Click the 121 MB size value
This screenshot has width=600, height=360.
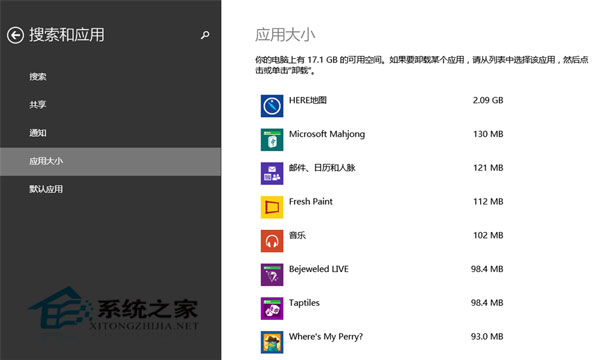coord(488,168)
